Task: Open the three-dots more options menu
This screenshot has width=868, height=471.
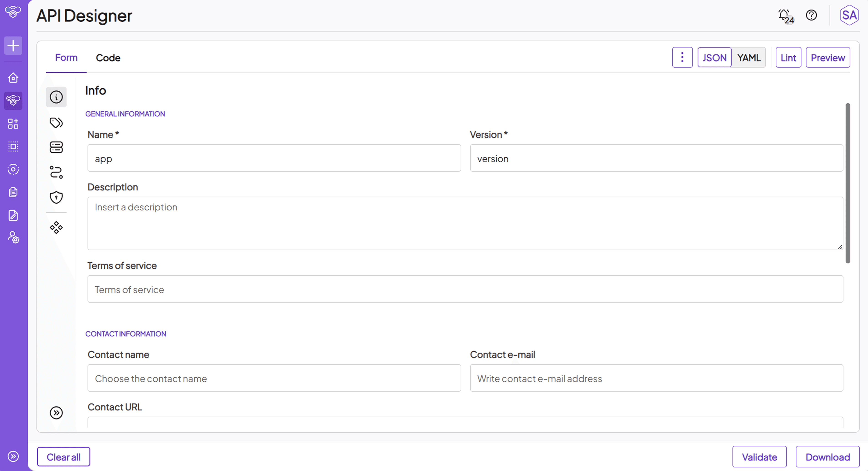Action: click(x=682, y=57)
